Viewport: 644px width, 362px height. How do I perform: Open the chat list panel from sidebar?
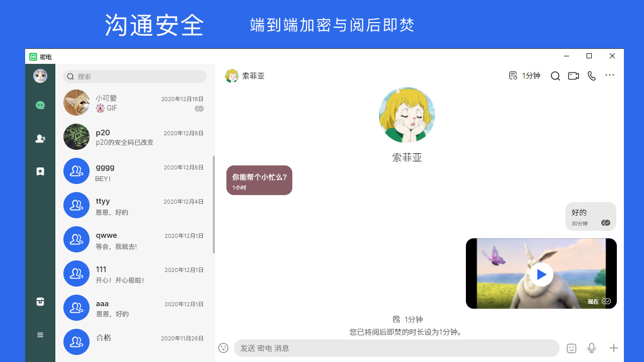(x=40, y=105)
